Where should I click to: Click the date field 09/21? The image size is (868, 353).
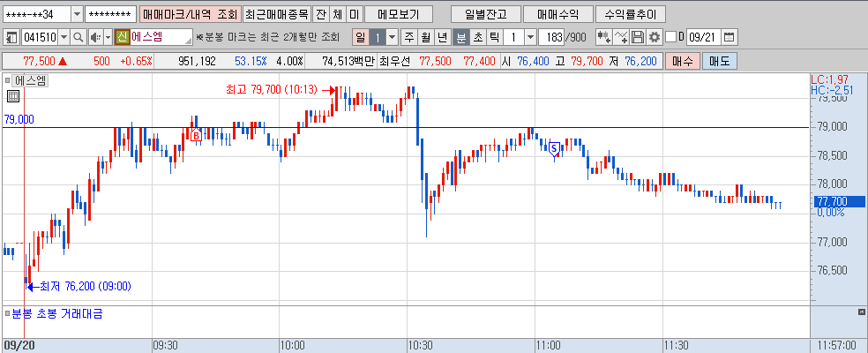(702, 37)
